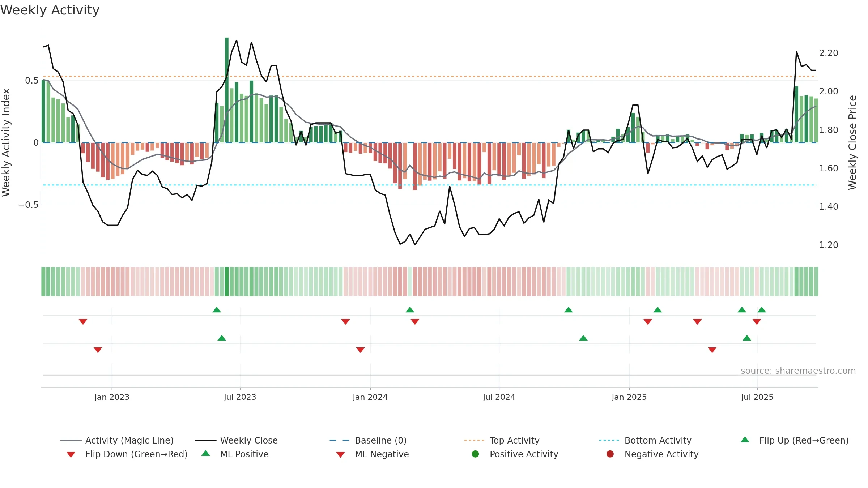Click the ML positive marker just before Jul 2025
Viewport: 868px width, 488px height.
pyautogui.click(x=747, y=338)
